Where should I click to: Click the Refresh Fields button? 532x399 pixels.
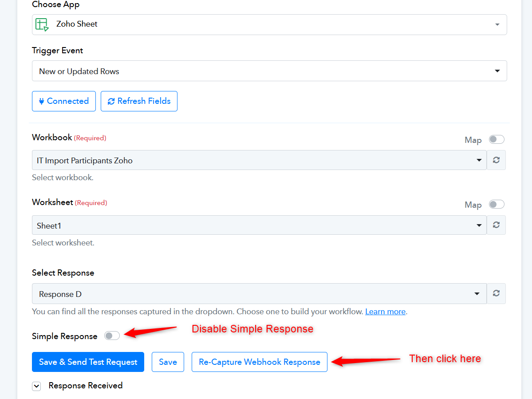(139, 101)
